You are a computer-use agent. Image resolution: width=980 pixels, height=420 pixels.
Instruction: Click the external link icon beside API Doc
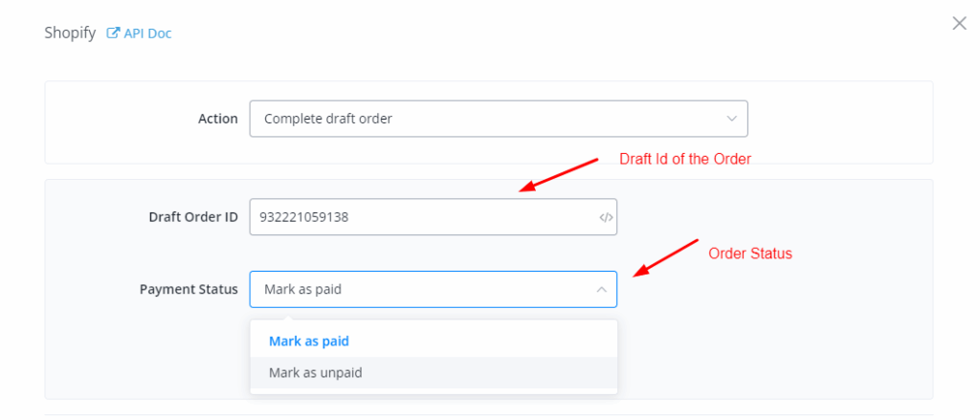pyautogui.click(x=113, y=33)
